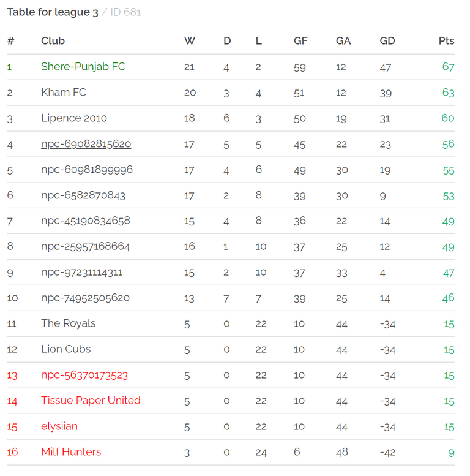Viewport: 470px width, 476px height.
Task: Click the GF column header
Action: click(x=300, y=40)
